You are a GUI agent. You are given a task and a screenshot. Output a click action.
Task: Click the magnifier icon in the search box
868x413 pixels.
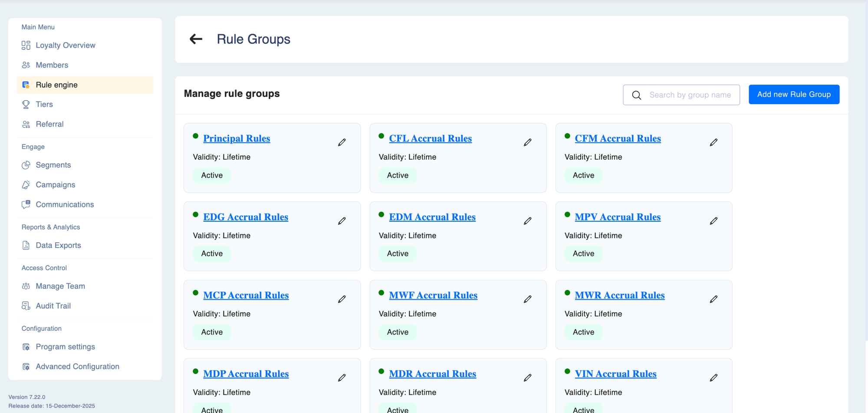point(636,95)
